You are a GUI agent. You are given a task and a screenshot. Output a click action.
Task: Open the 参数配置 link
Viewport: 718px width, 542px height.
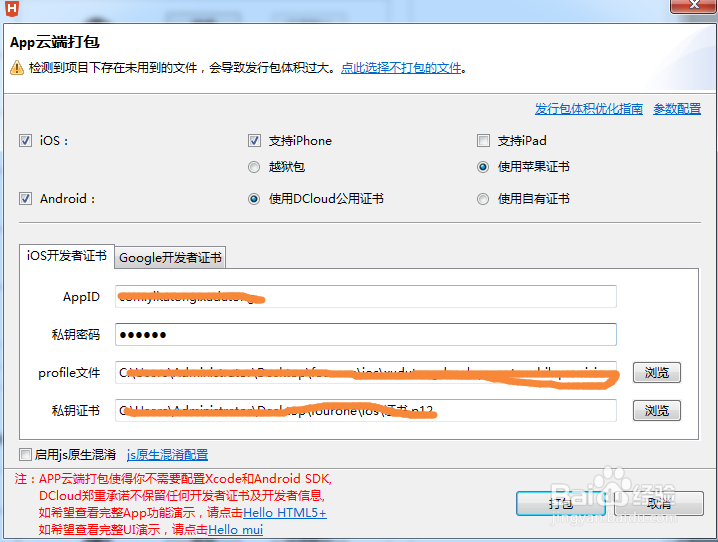click(677, 109)
